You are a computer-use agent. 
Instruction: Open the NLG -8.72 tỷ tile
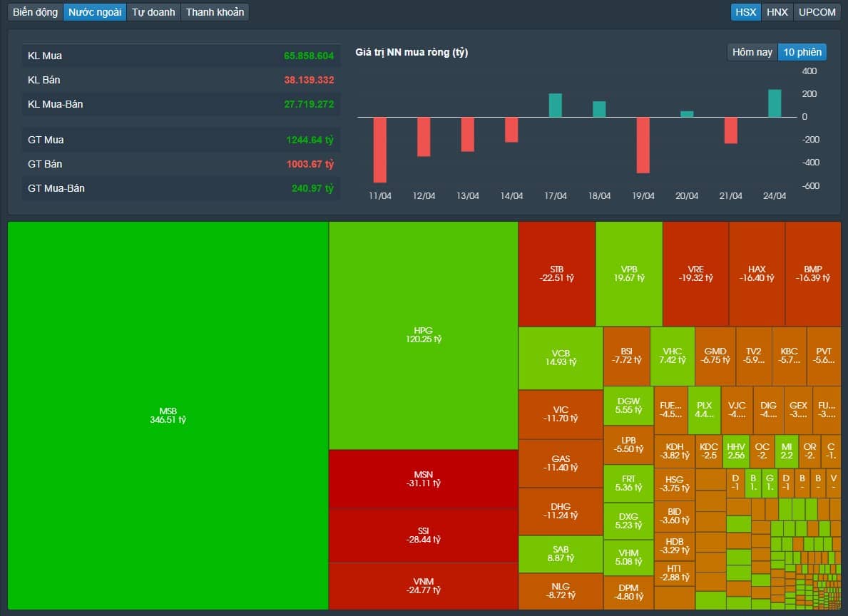click(x=561, y=591)
